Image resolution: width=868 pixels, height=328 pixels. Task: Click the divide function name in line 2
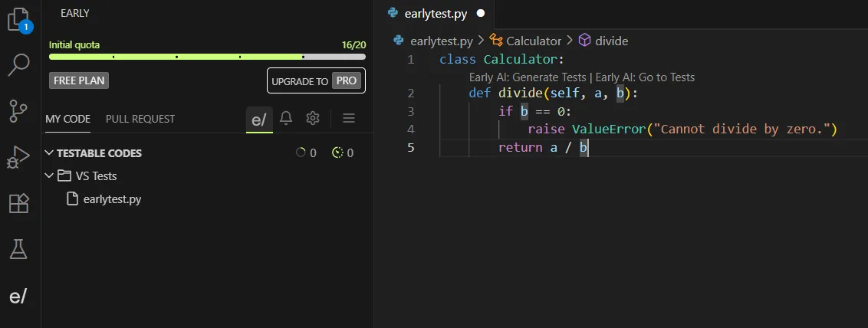coord(521,93)
